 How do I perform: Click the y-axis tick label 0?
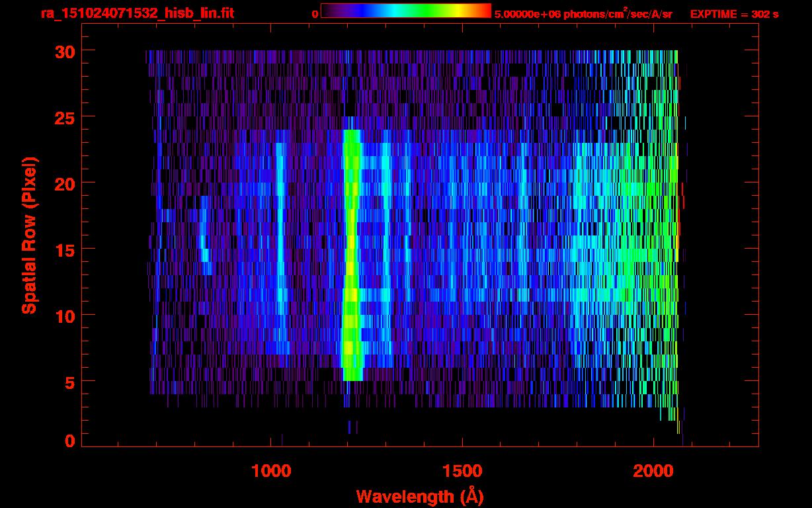coord(69,441)
